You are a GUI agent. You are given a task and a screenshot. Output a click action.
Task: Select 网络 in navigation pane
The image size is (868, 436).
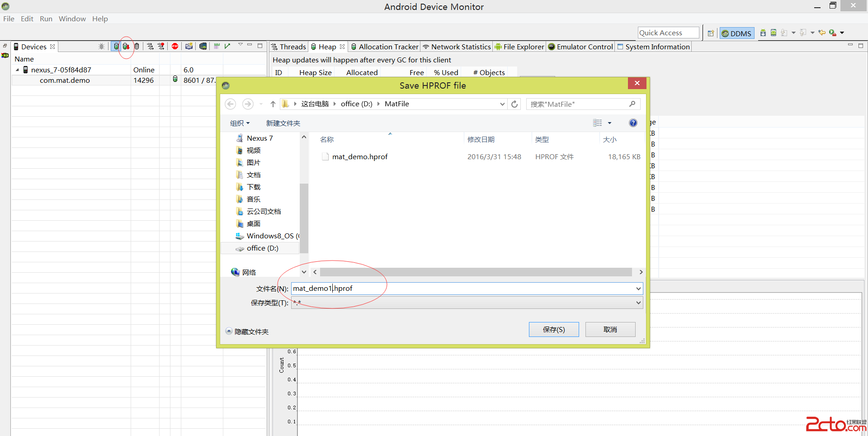249,272
